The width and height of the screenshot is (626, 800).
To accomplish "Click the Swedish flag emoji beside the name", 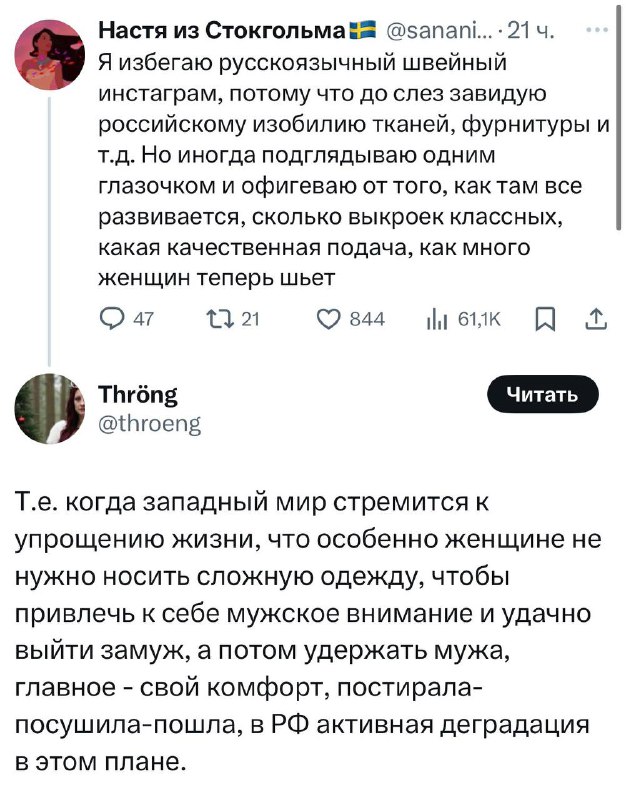I will click(364, 30).
